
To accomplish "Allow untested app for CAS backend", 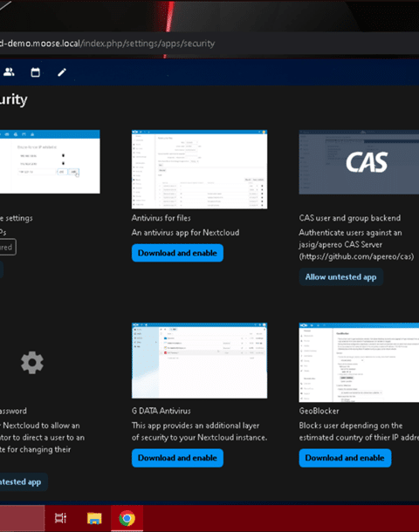I will (341, 276).
